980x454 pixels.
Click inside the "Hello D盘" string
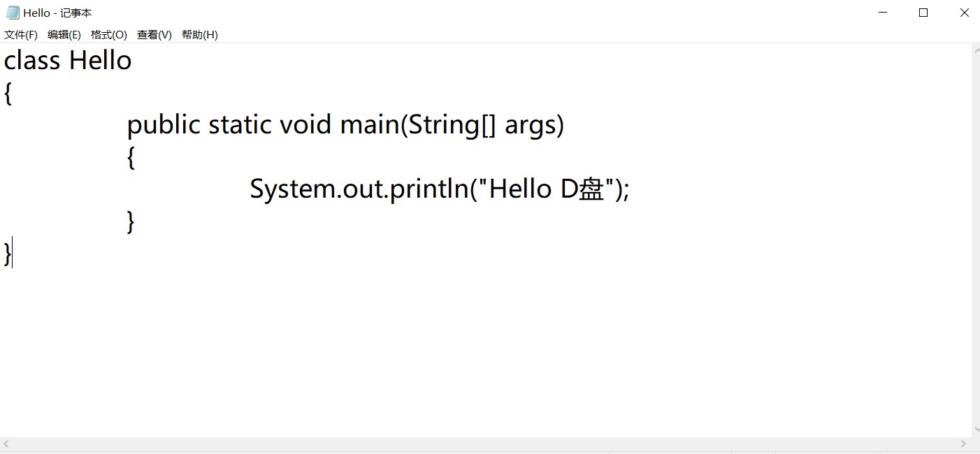click(545, 189)
